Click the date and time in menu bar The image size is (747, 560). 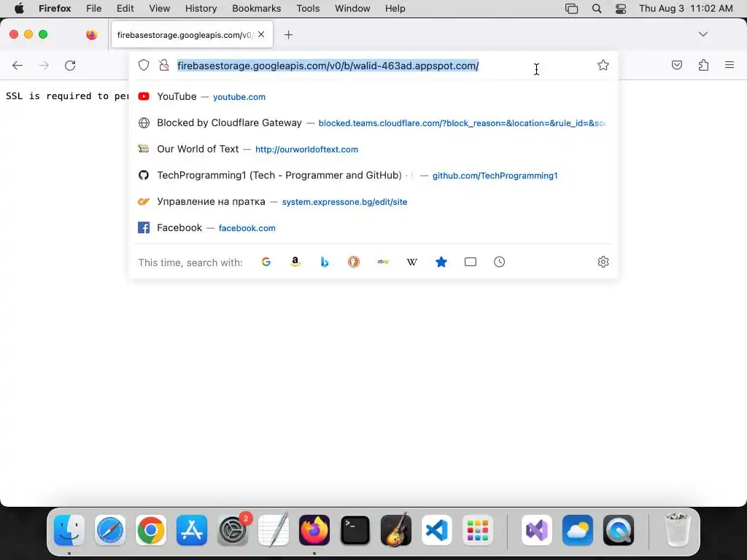[x=686, y=9]
